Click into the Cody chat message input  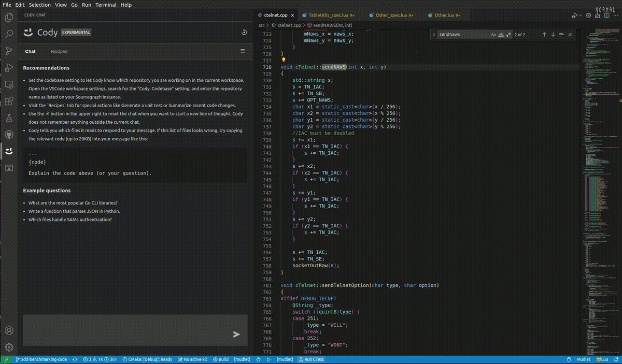[x=135, y=330]
